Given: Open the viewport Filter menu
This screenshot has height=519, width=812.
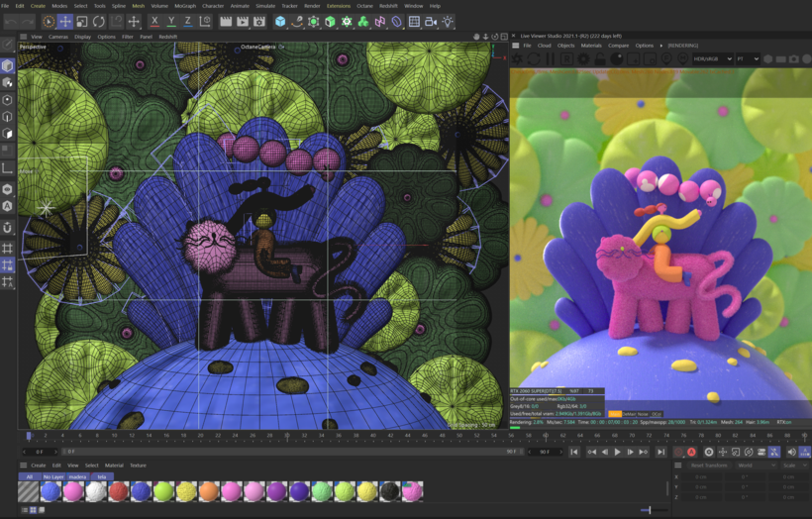Looking at the screenshot, I should [128, 37].
